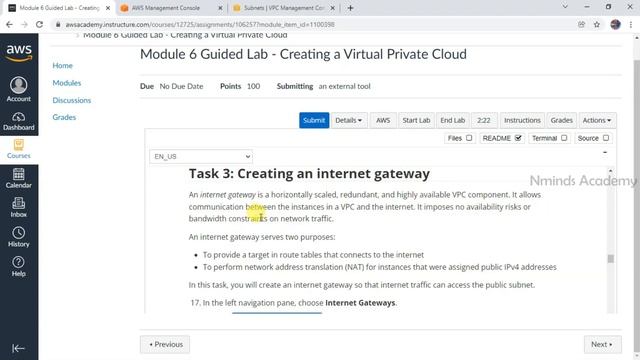This screenshot has width=640, height=360.
Task: Open Home in course menu
Action: click(62, 65)
